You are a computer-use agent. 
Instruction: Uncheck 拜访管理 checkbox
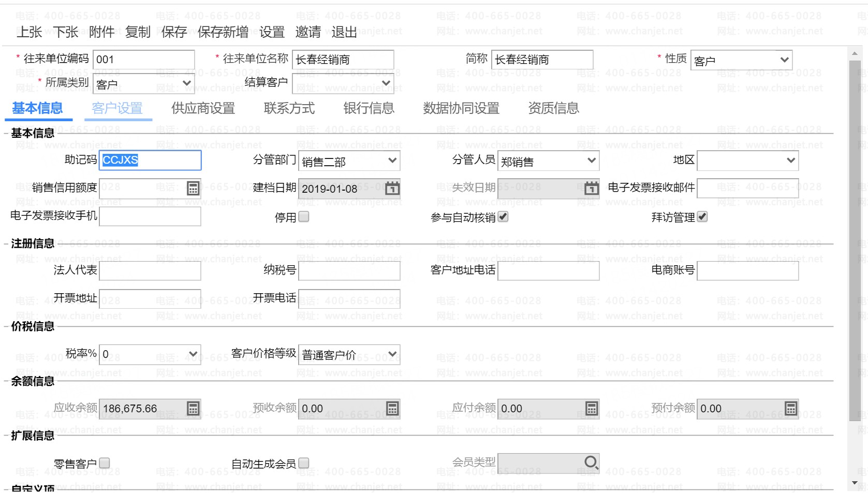click(702, 217)
